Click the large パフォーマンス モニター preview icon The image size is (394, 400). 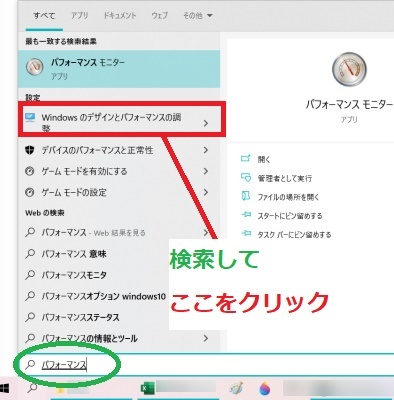point(349,69)
